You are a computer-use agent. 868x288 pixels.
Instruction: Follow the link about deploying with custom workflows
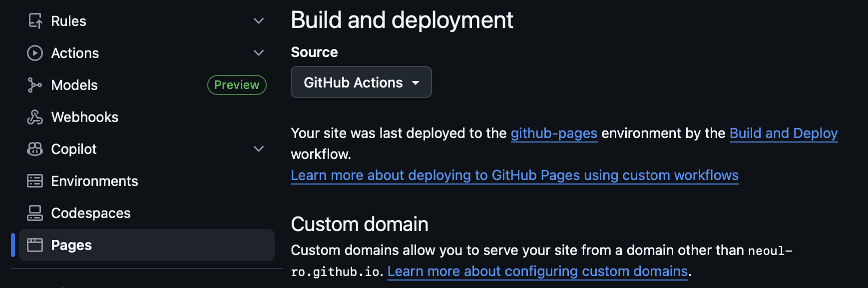pyautogui.click(x=514, y=175)
